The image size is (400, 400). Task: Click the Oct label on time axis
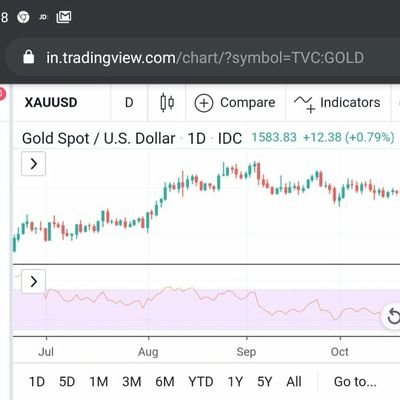tap(340, 352)
